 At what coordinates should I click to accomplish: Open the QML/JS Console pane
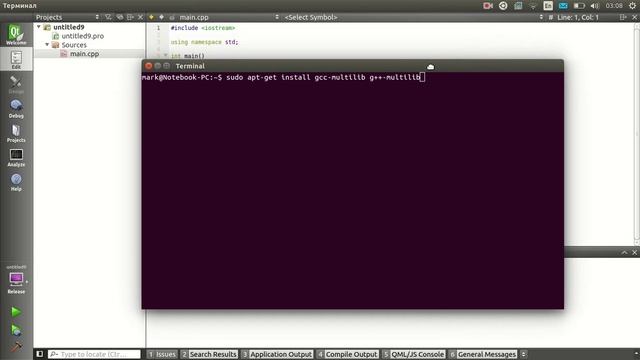(414, 354)
